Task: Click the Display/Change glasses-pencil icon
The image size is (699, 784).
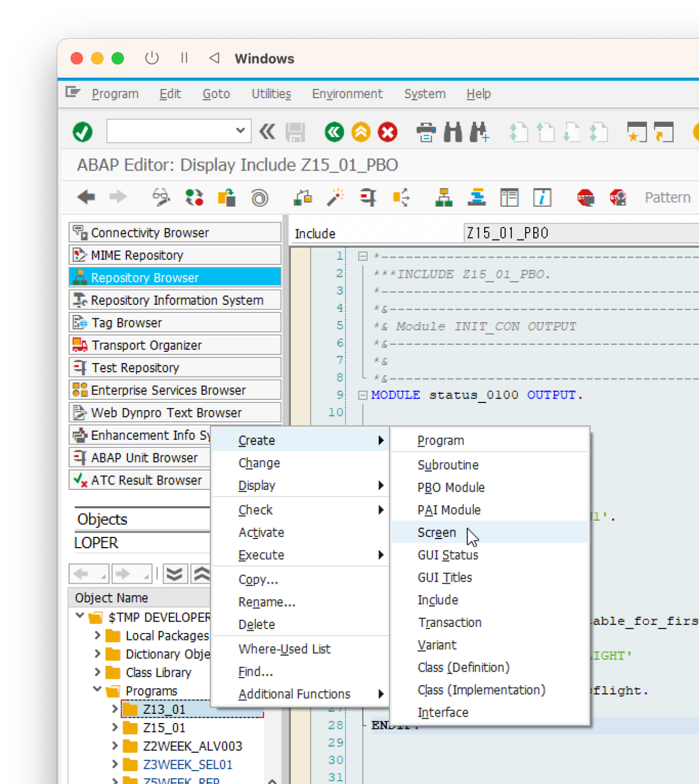Action: coord(161,197)
